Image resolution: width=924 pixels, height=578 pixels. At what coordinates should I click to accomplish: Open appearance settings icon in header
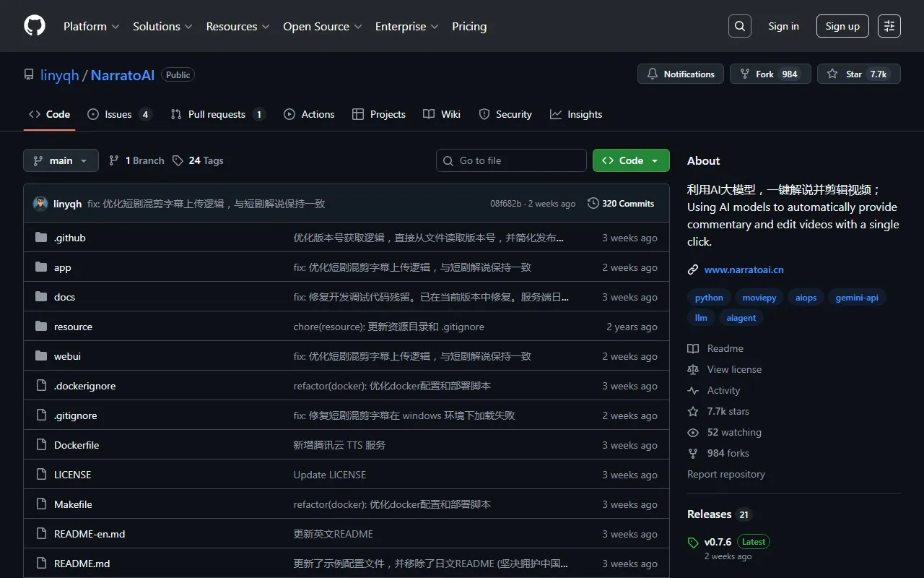tap(889, 26)
